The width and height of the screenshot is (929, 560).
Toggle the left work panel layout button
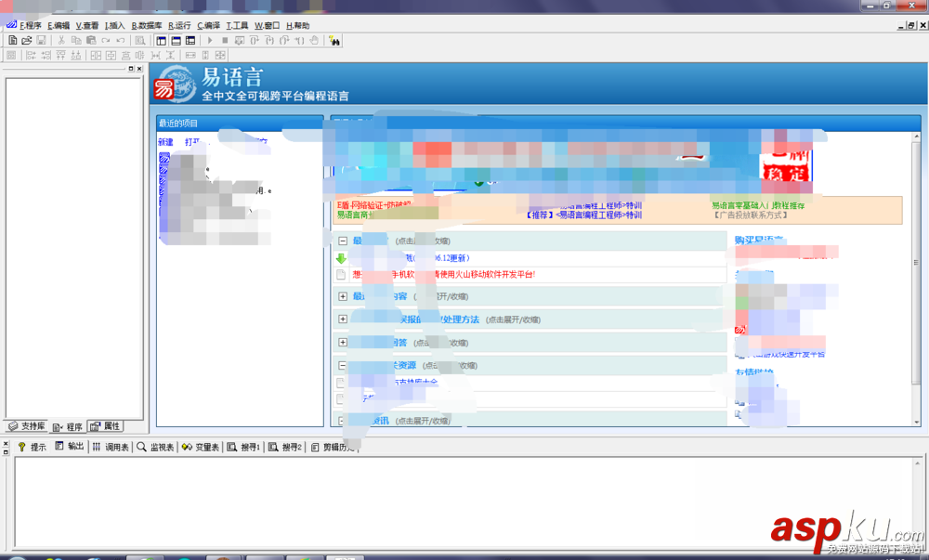point(161,40)
